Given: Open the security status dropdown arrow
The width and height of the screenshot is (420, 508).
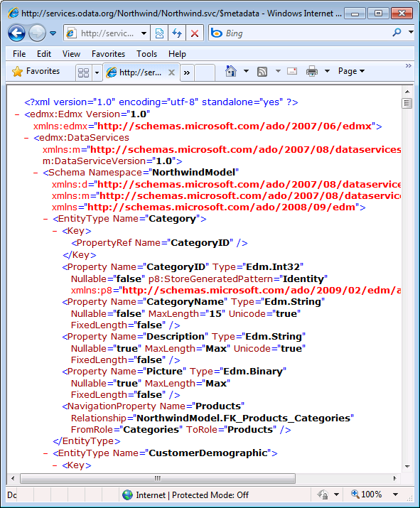Looking at the screenshot, I should point(336,495).
